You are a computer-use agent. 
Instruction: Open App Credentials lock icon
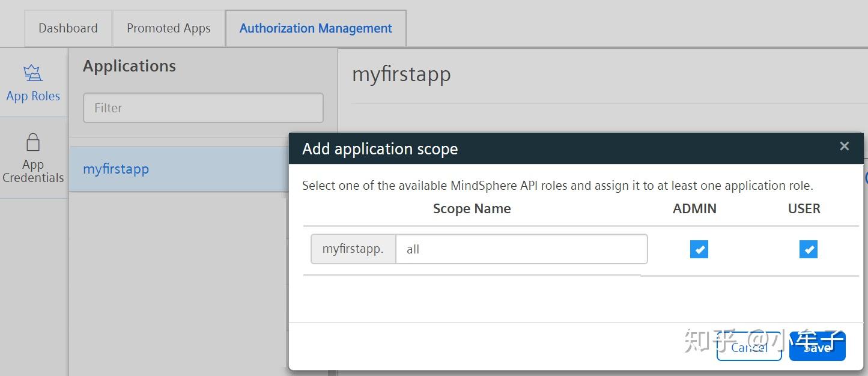(33, 142)
